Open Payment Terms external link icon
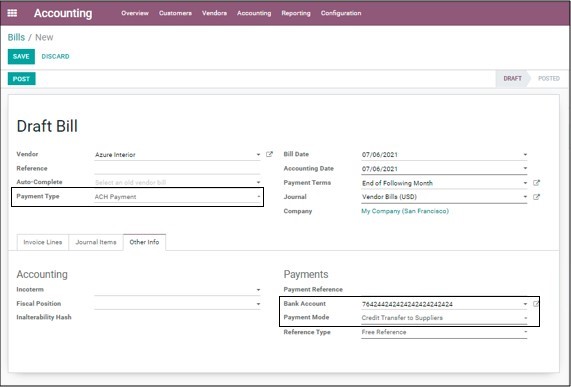Screen dimensions: 571x387 (536, 183)
